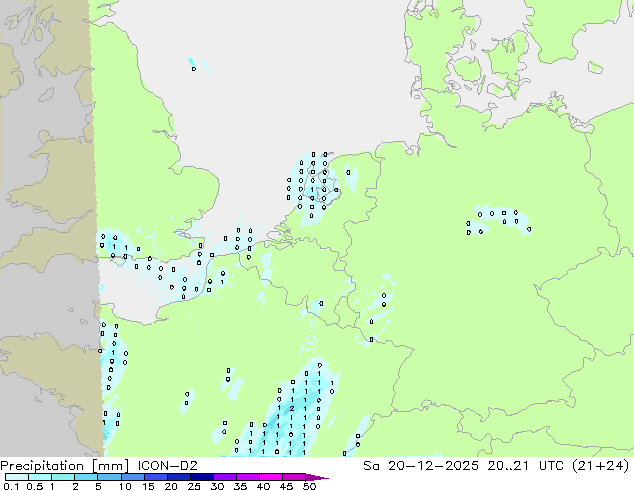Click the legend value '0.1'
This screenshot has height=490, width=634.
(x=11, y=486)
